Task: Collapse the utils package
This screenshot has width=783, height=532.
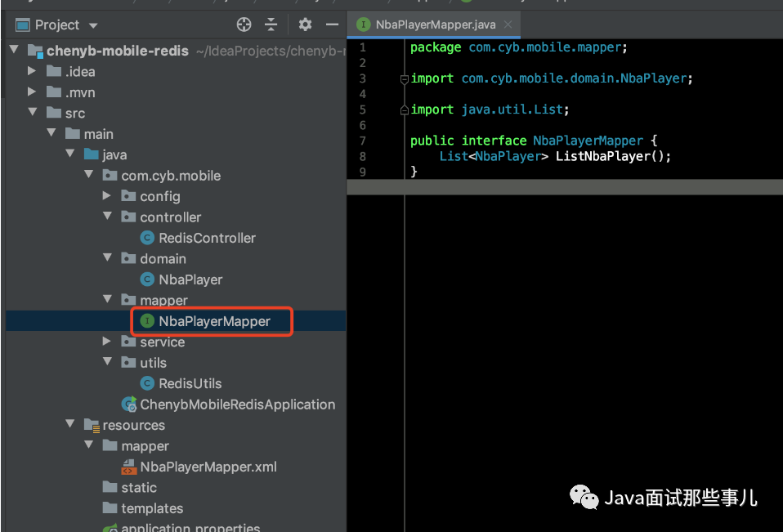Action: click(107, 361)
